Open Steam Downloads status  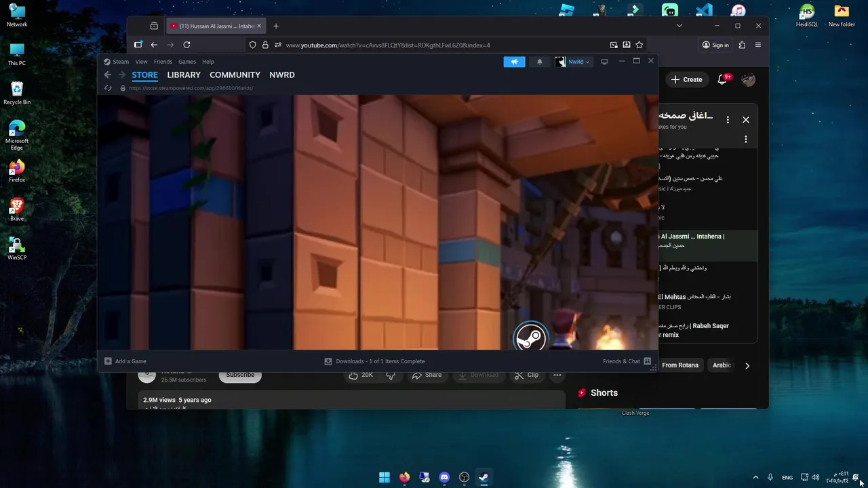tap(374, 361)
